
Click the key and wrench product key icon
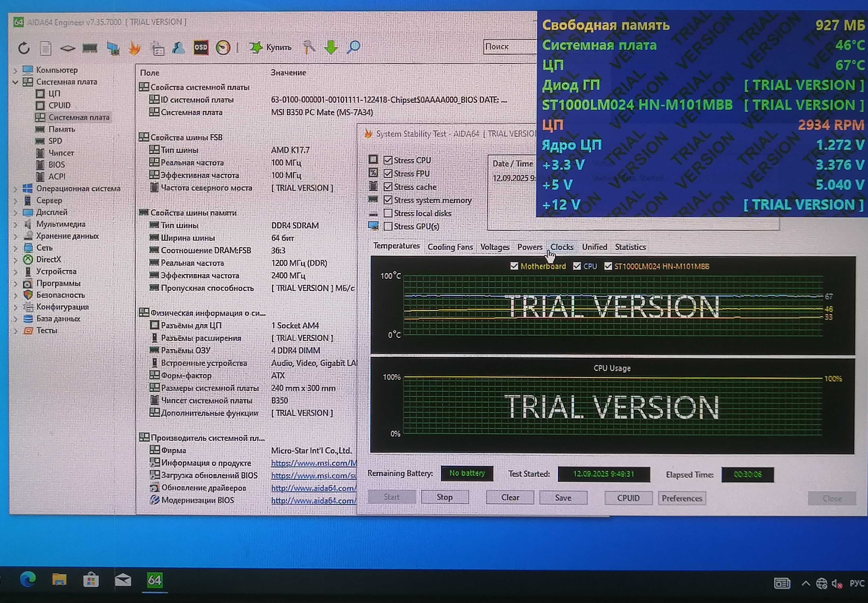point(309,47)
